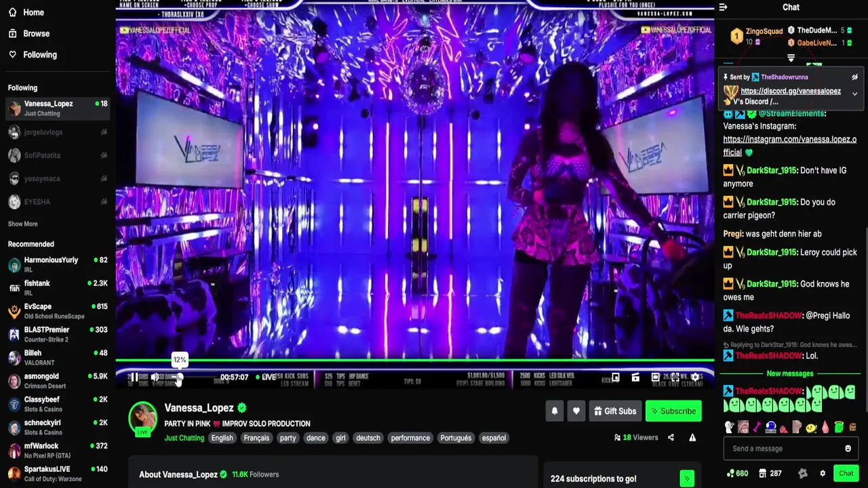868x488 pixels.
Task: Pause the live stream video
Action: (x=134, y=378)
